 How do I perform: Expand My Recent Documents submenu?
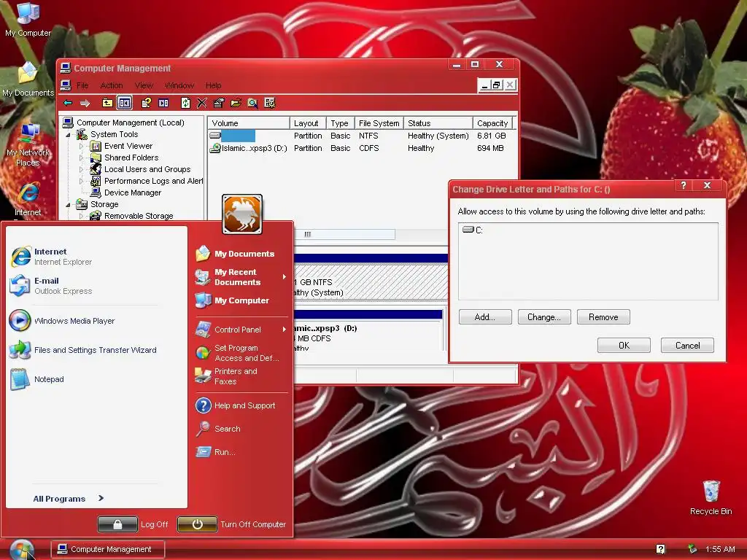241,277
